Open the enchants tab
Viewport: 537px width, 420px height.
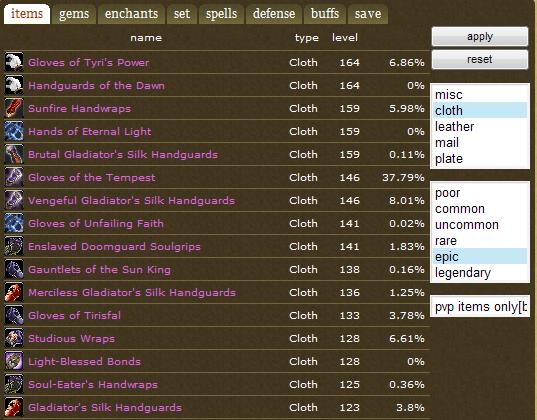coord(132,14)
